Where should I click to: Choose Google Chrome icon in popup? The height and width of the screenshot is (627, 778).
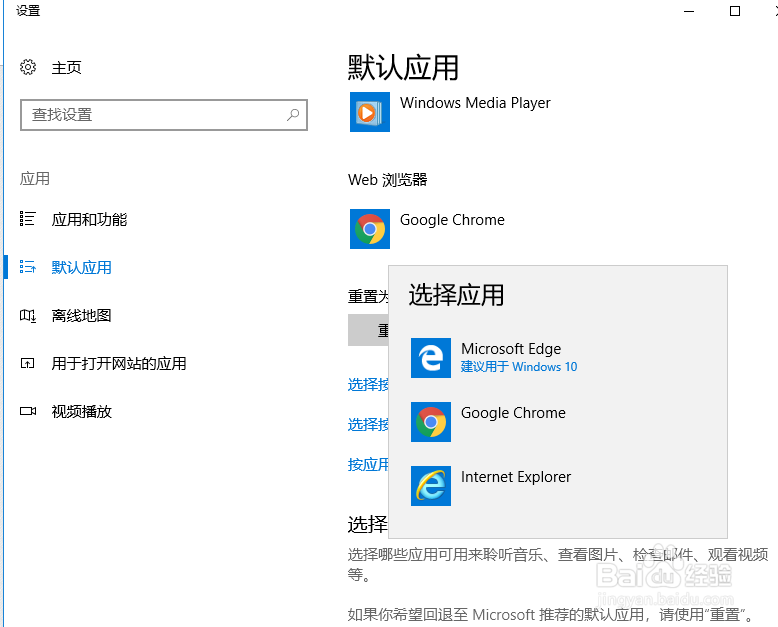pos(431,422)
